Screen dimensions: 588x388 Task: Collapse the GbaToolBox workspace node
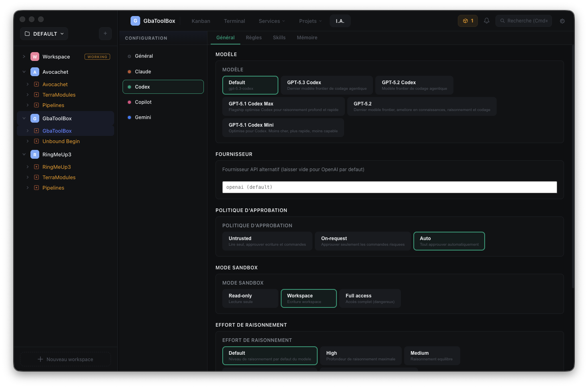coord(24,119)
